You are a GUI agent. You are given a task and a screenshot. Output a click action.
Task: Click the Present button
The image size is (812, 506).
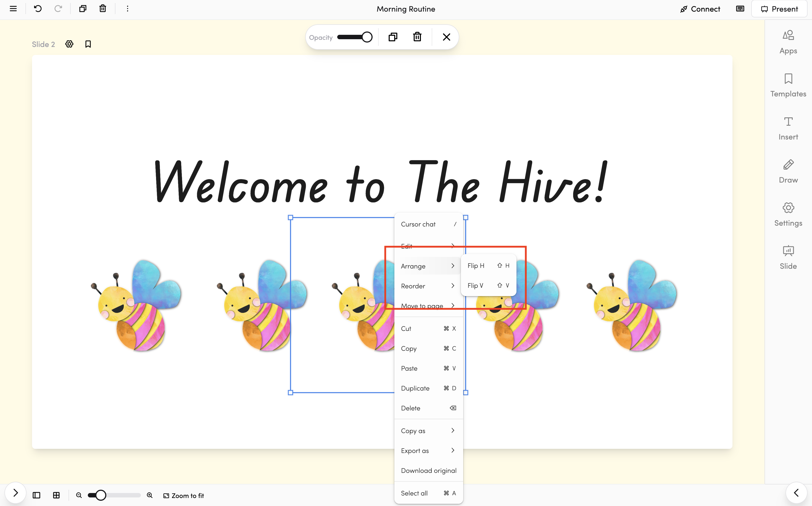(x=779, y=9)
